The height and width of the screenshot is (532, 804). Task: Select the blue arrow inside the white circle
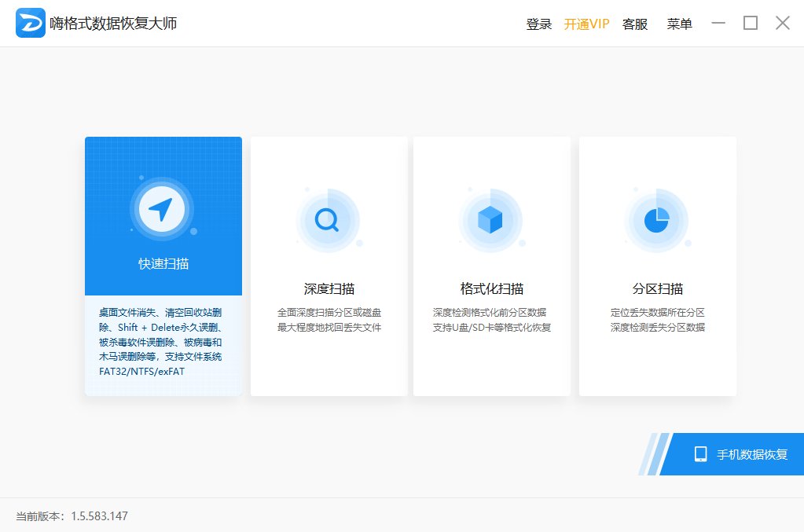[163, 207]
